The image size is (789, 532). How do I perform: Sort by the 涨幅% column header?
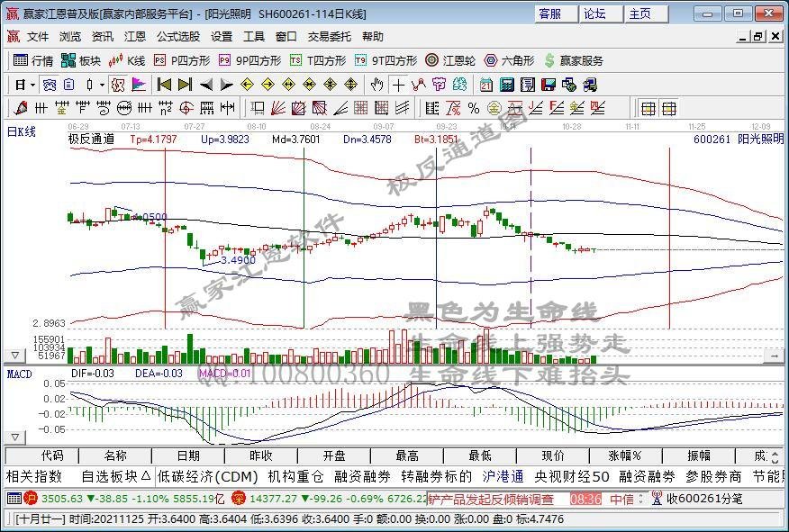point(625,455)
